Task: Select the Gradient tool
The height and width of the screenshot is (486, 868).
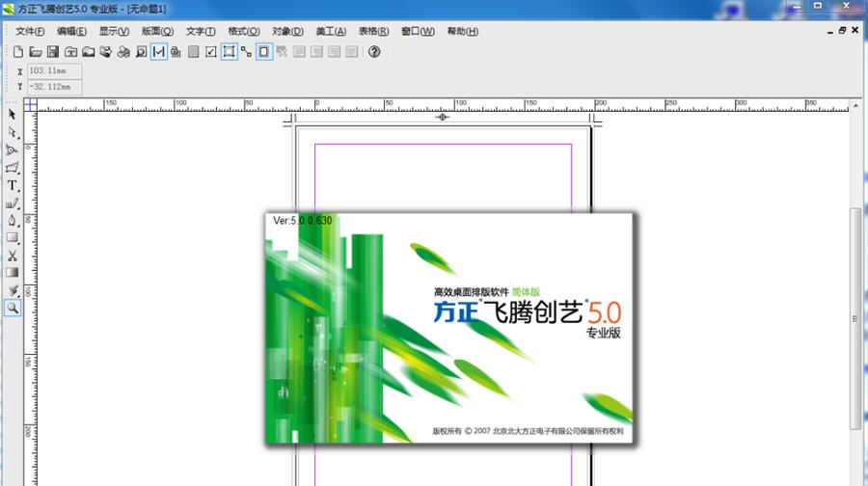Action: [x=13, y=272]
